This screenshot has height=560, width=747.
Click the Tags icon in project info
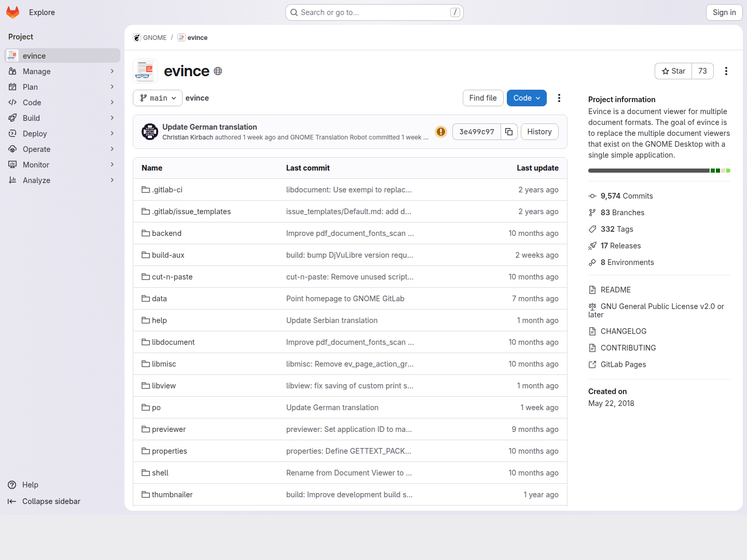tap(592, 229)
